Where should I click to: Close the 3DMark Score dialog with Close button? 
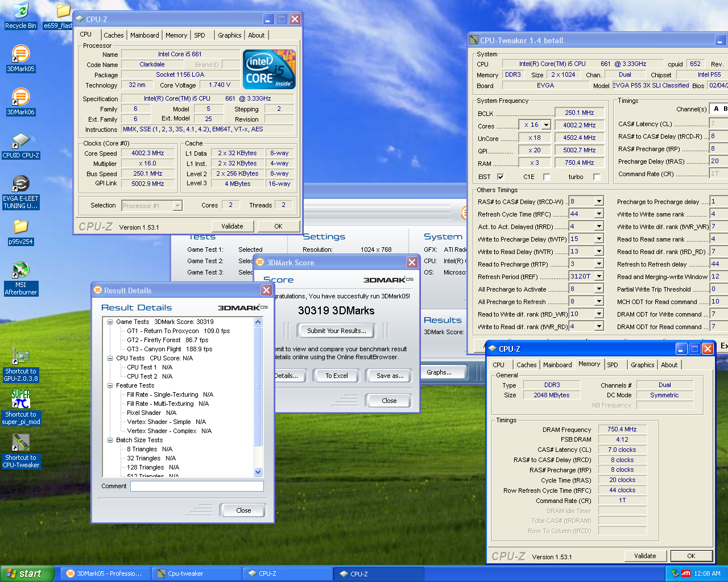(390, 401)
